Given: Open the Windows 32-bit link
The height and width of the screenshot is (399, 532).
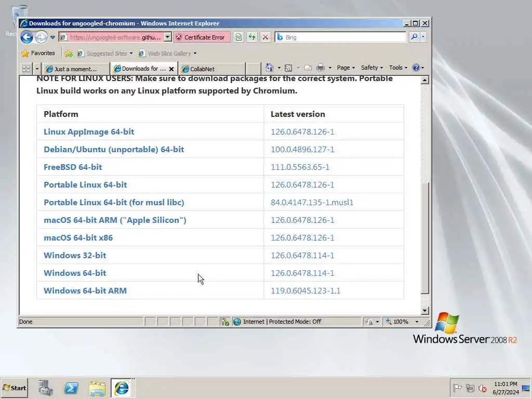Looking at the screenshot, I should [75, 255].
